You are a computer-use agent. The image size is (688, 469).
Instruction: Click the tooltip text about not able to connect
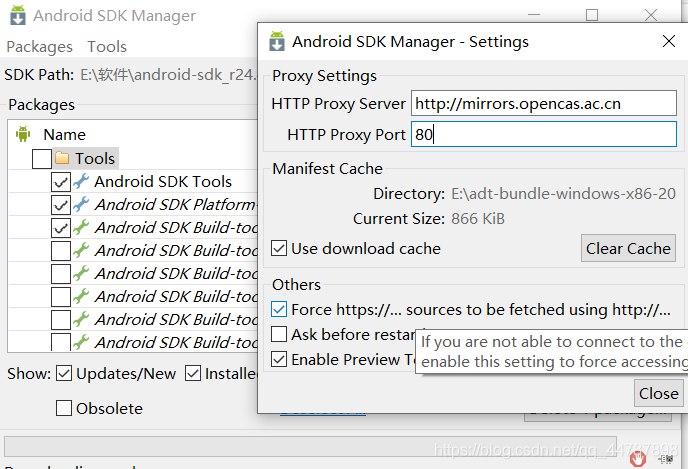click(x=554, y=351)
